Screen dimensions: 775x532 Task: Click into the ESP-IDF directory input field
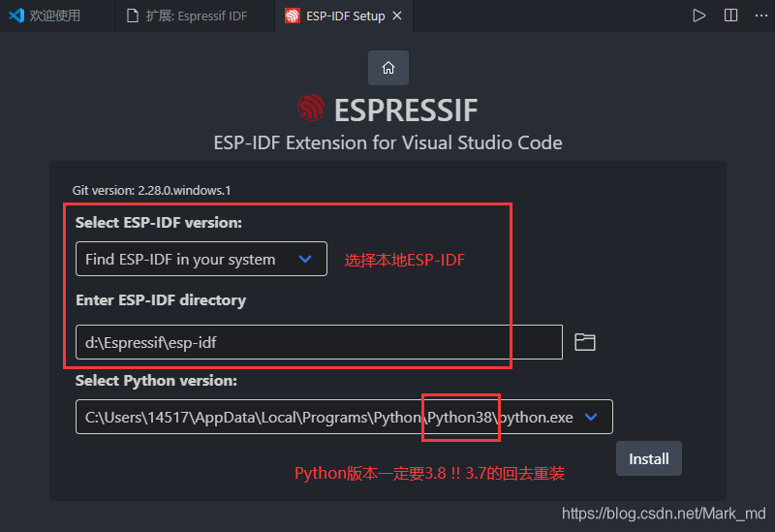[319, 342]
